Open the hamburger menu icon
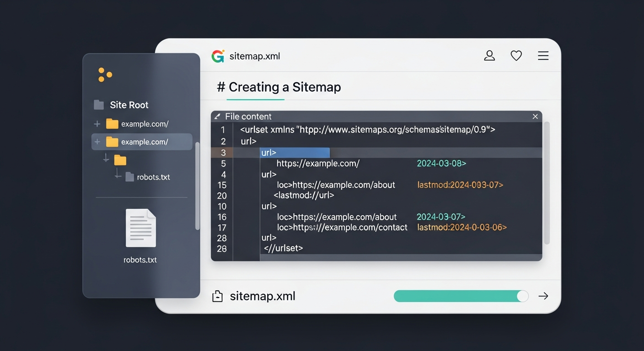The height and width of the screenshot is (351, 644). [543, 56]
